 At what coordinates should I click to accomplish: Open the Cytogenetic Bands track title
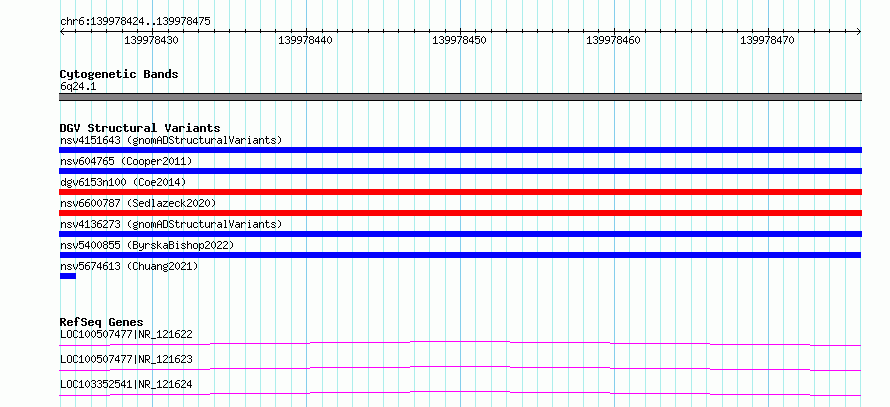pos(119,74)
